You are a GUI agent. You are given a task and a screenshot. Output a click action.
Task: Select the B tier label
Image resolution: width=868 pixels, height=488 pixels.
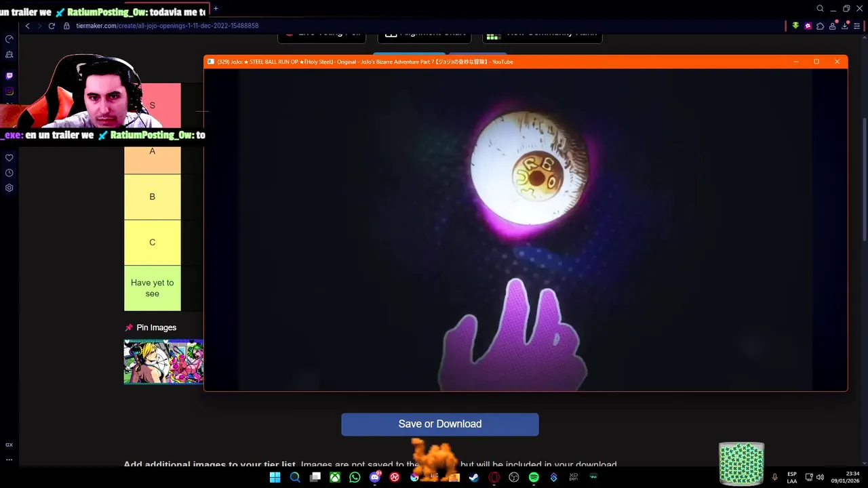pos(153,197)
